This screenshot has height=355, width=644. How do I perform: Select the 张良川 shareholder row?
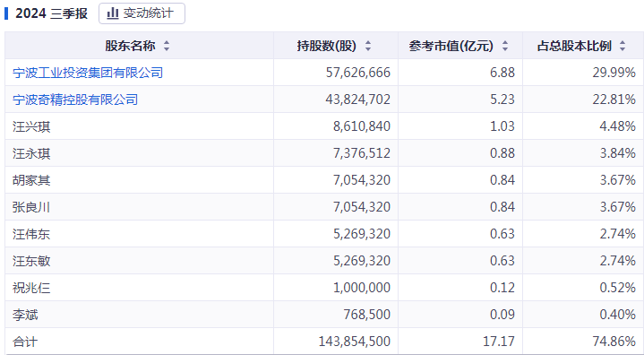tap(324, 207)
